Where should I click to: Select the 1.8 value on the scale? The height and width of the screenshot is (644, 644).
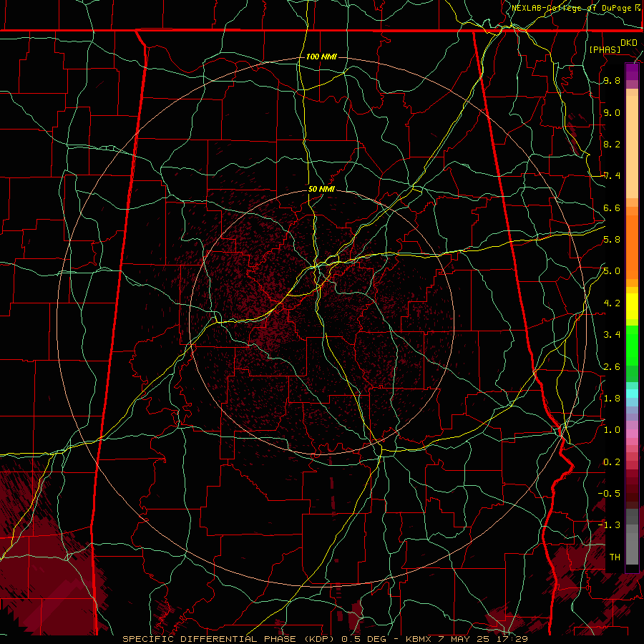(x=612, y=399)
